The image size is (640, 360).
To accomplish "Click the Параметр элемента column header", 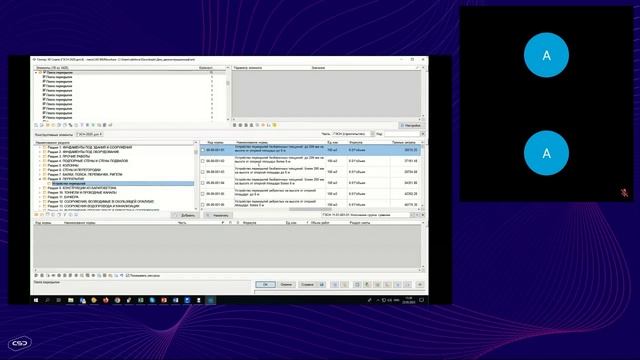I will (x=248, y=68).
